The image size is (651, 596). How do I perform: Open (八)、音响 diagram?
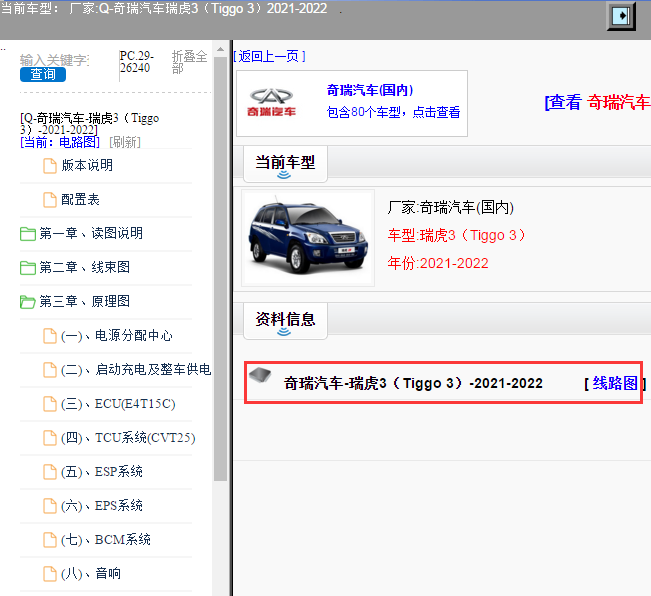91,574
